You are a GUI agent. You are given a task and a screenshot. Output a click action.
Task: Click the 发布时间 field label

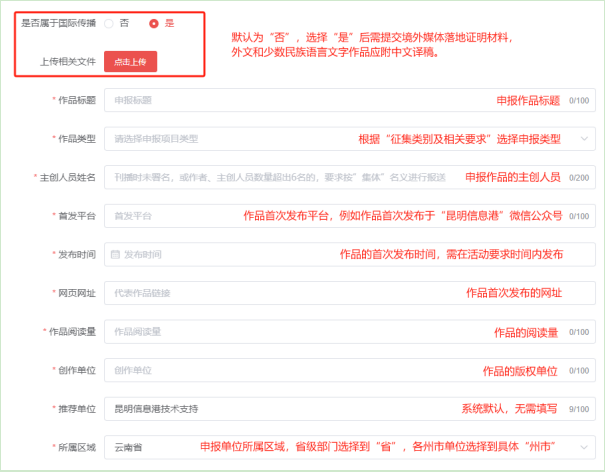pyautogui.click(x=74, y=255)
